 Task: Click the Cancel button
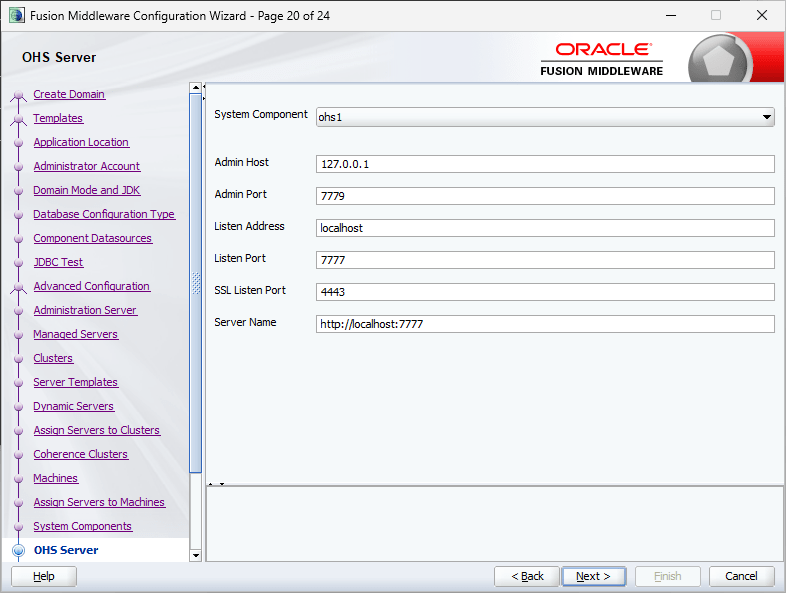click(741, 576)
